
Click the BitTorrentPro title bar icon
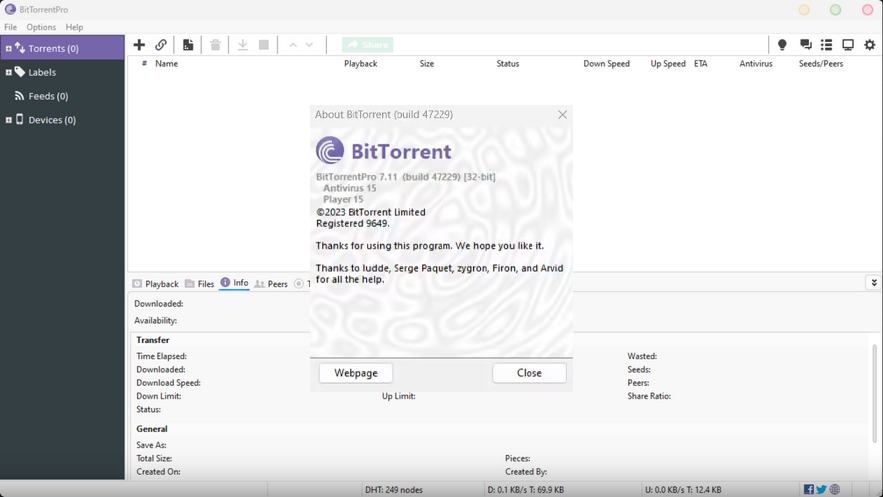[10, 9]
